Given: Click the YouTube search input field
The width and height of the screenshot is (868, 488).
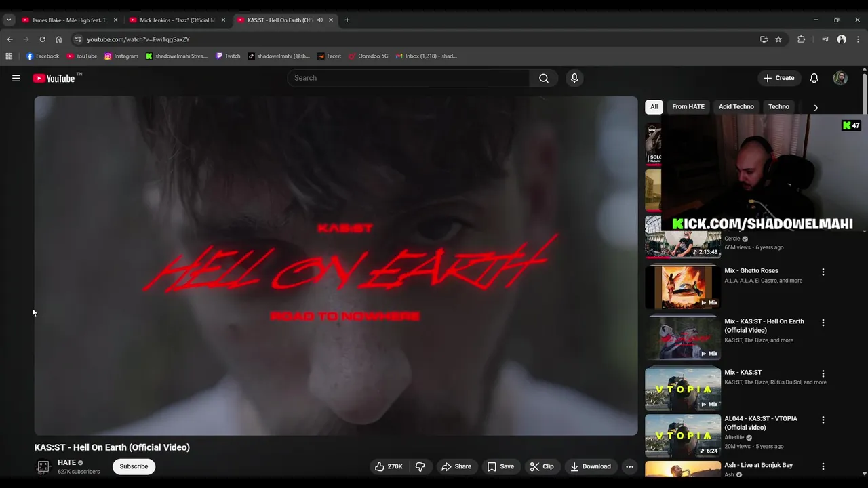Looking at the screenshot, I should point(408,78).
